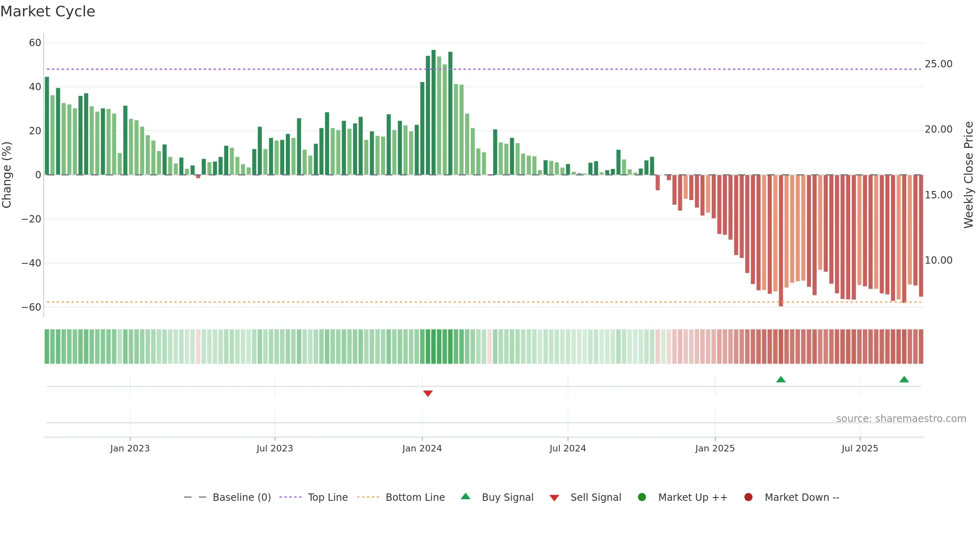This screenshot has width=980, height=551.
Task: Click the red Sell Signal triangle at Jan 2024
Action: (x=428, y=393)
